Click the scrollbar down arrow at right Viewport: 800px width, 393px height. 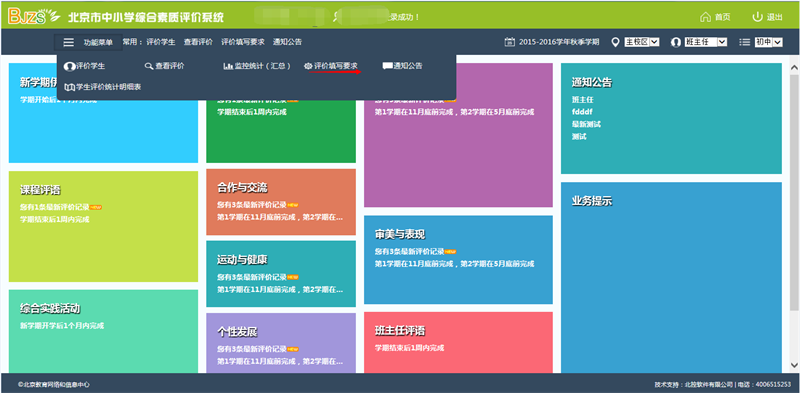[794, 364]
